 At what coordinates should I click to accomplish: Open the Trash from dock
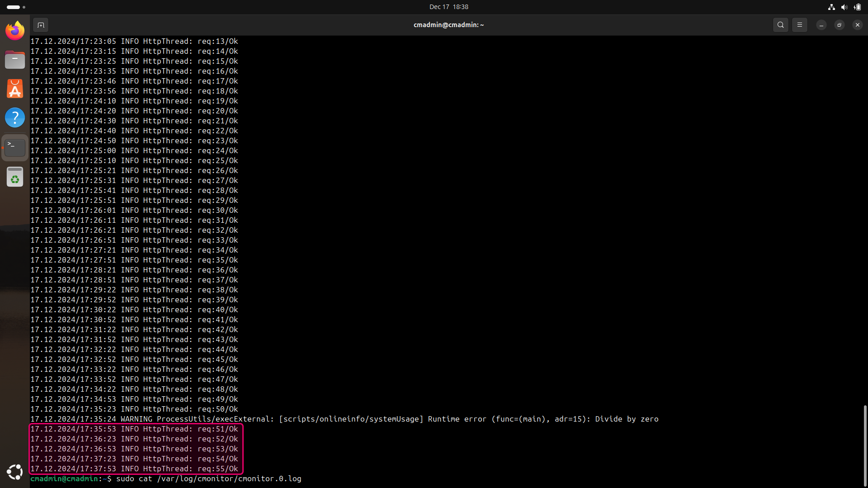(x=15, y=177)
